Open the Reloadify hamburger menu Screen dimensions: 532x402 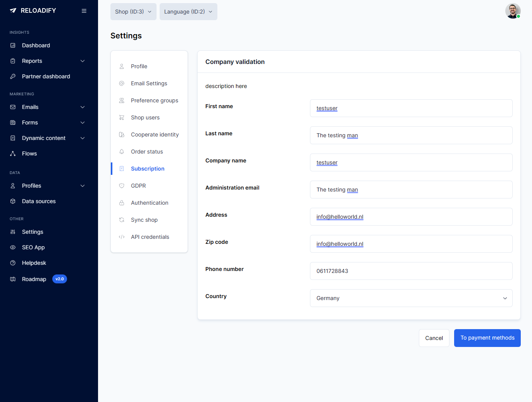(x=84, y=10)
